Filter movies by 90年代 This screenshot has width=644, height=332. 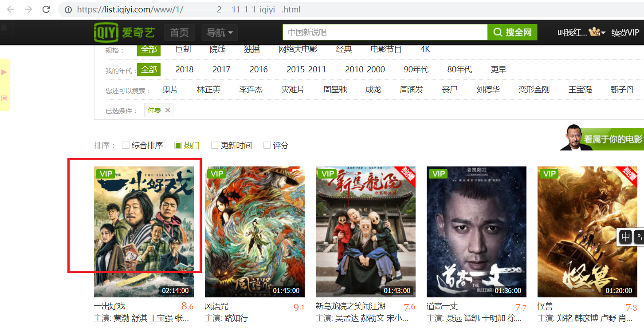click(x=416, y=70)
